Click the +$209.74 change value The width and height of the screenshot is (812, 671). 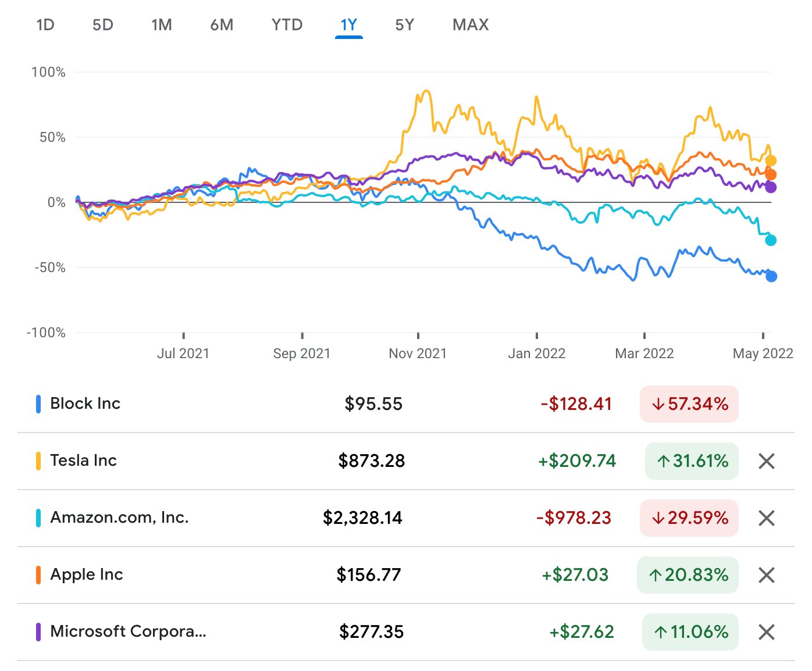coord(577,461)
